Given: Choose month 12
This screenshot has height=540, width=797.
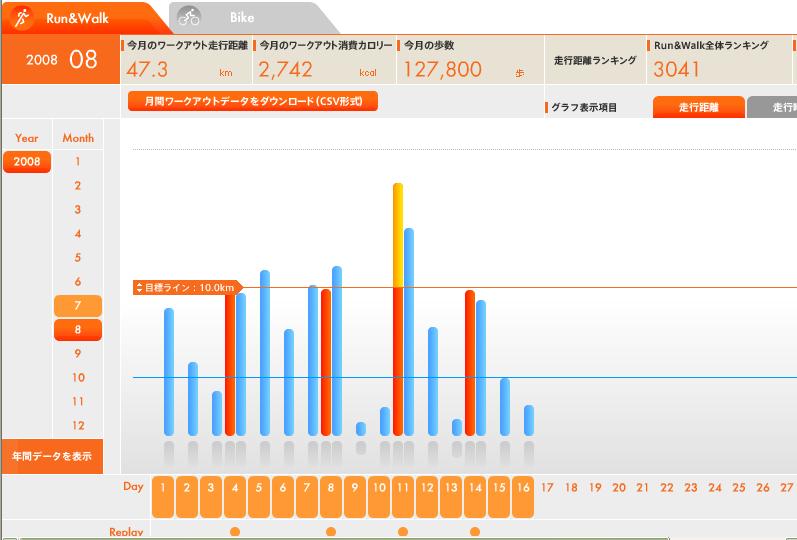Looking at the screenshot, I should pos(78,426).
